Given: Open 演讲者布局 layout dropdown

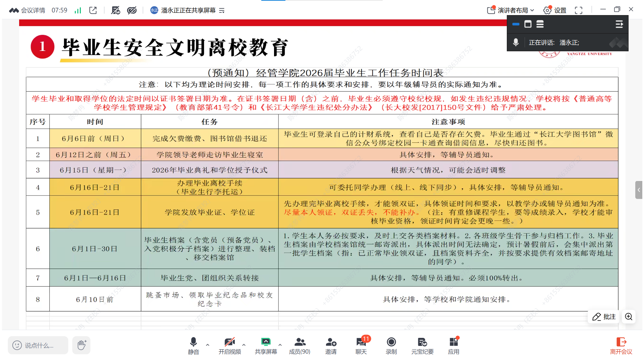Looking at the screenshot, I should [x=511, y=10].
